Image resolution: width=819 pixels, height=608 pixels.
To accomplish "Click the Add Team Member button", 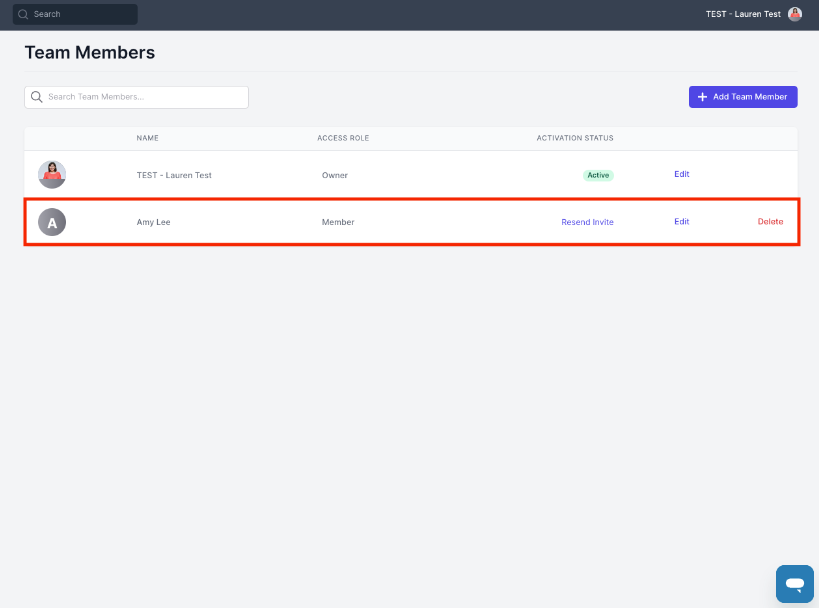I will coord(743,97).
